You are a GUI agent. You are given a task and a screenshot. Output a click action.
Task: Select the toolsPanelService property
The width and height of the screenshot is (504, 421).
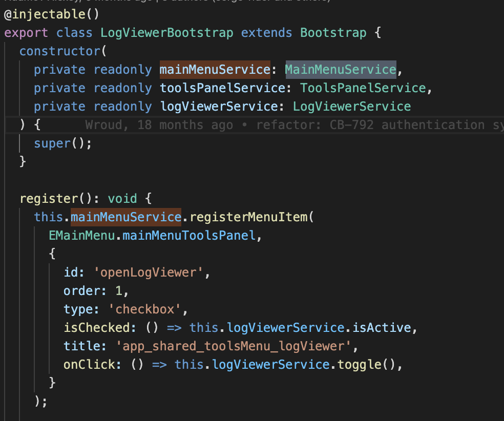click(x=222, y=88)
